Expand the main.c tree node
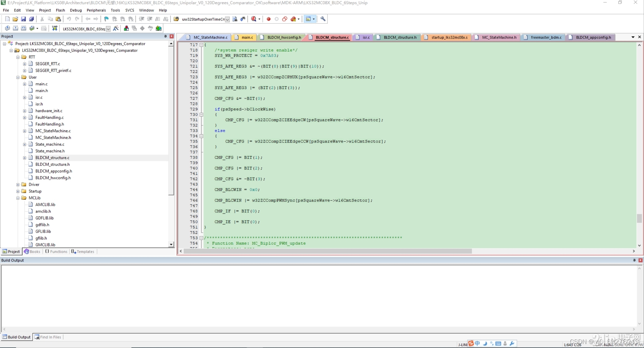 pos(24,84)
